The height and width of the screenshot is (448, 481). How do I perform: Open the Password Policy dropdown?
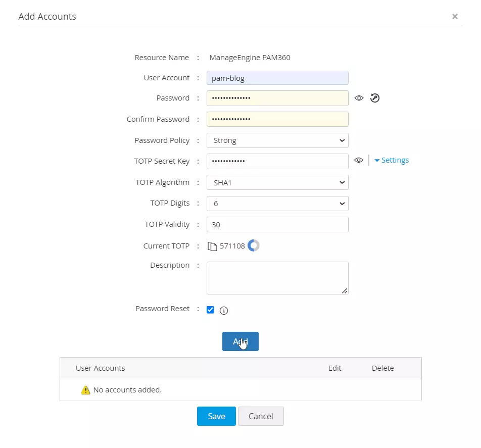point(277,140)
